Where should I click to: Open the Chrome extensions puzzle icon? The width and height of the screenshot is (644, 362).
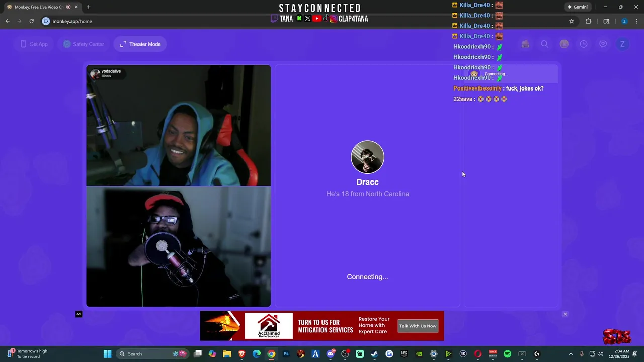click(x=589, y=21)
